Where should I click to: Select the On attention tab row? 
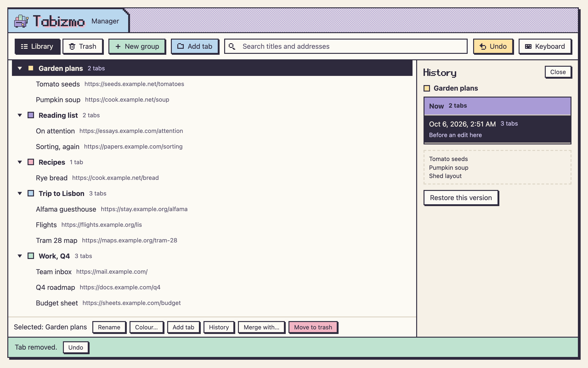click(x=212, y=131)
